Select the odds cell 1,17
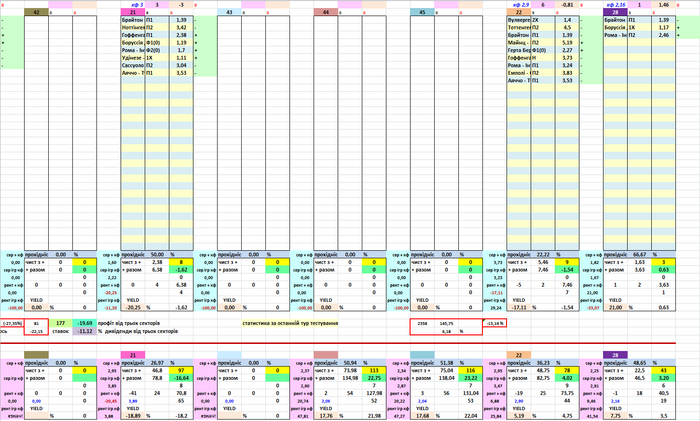700x421 pixels. coord(663,27)
